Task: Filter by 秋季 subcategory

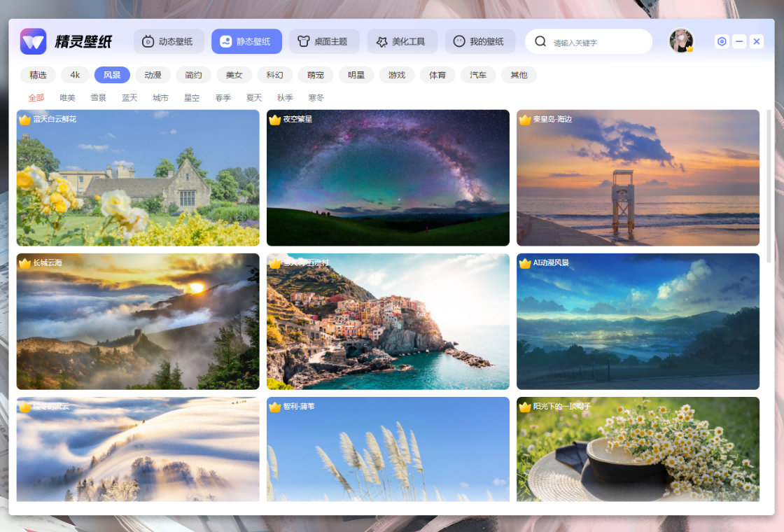Action: pos(285,98)
